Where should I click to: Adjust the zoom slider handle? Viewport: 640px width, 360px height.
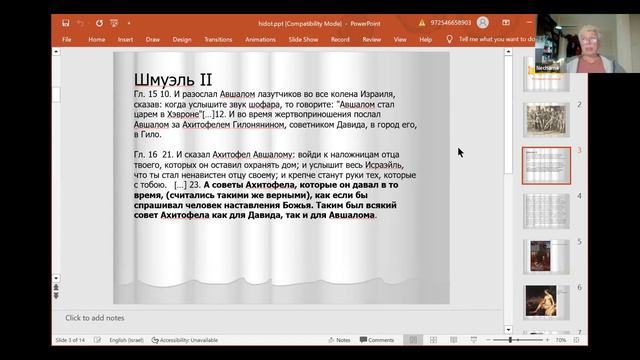pyautogui.click(x=510, y=340)
